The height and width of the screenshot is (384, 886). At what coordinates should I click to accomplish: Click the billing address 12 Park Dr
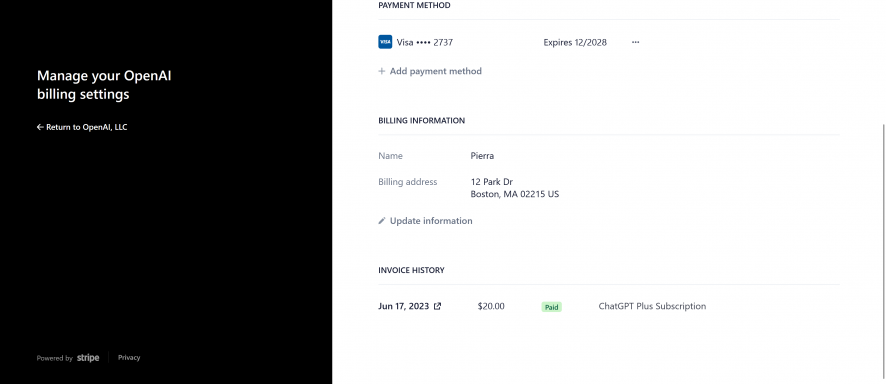pyautogui.click(x=492, y=182)
